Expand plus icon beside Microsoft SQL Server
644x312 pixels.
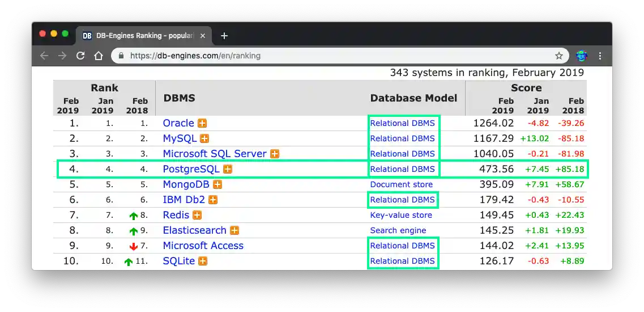[275, 154]
